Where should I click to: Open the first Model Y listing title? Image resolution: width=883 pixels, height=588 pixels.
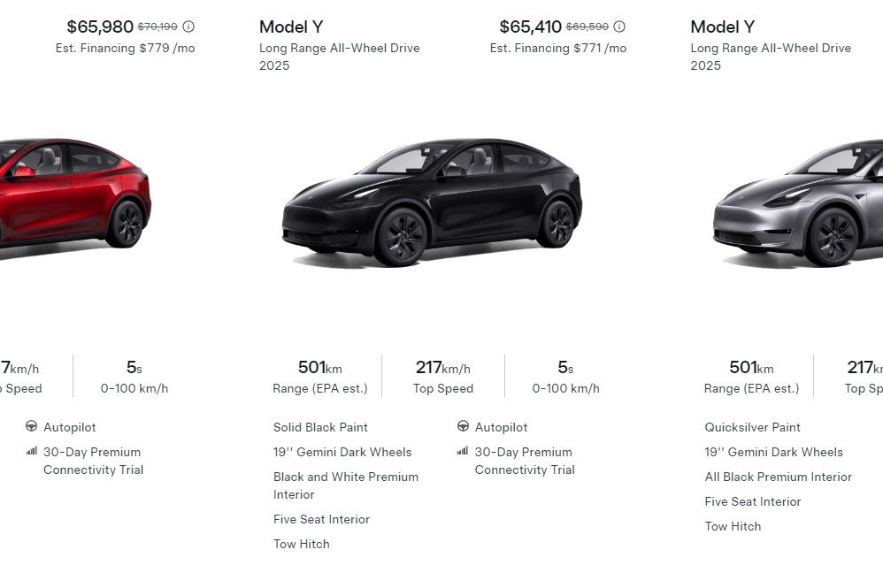(x=291, y=27)
